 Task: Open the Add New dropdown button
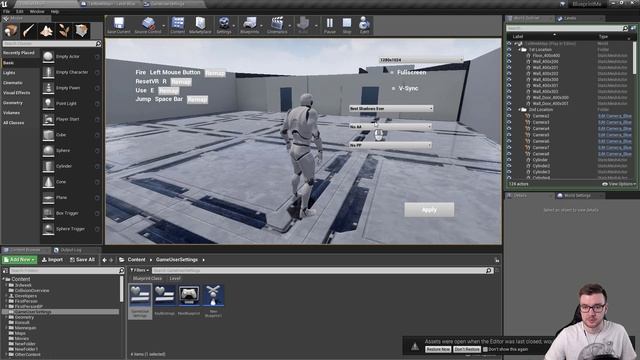point(20,260)
